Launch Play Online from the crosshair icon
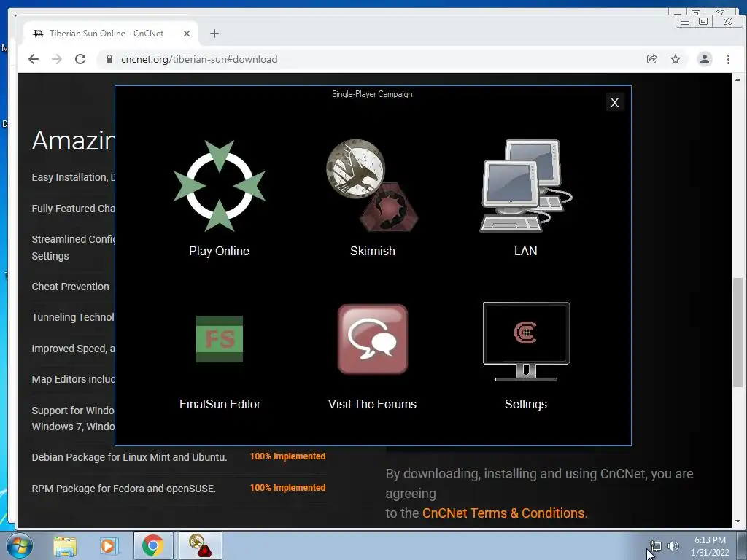The height and width of the screenshot is (560, 747). [219, 186]
